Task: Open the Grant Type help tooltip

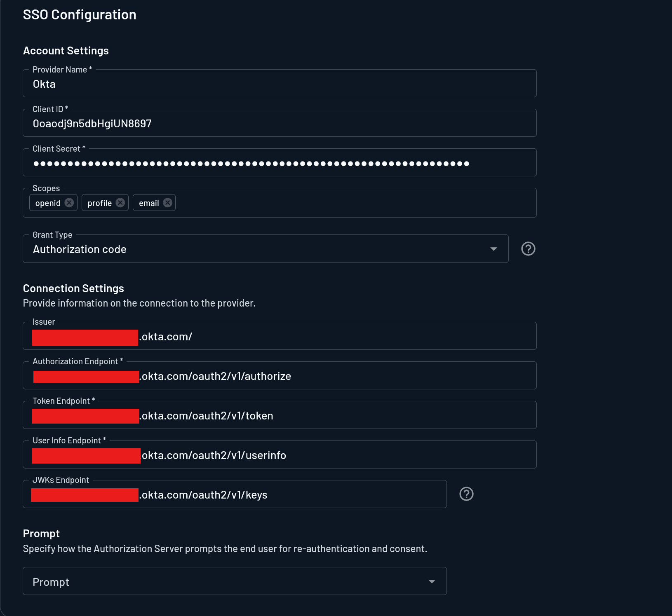Action: [528, 248]
